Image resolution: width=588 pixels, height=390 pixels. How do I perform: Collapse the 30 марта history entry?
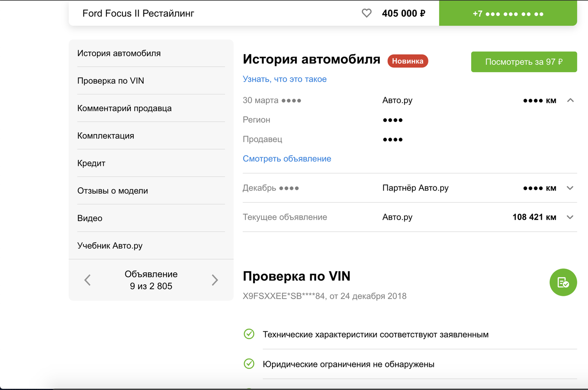point(570,100)
